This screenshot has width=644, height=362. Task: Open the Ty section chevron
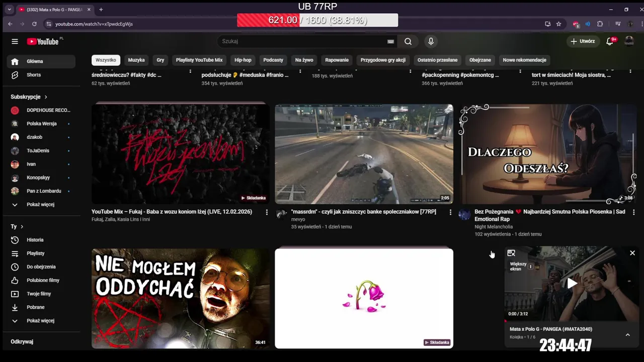click(22, 227)
